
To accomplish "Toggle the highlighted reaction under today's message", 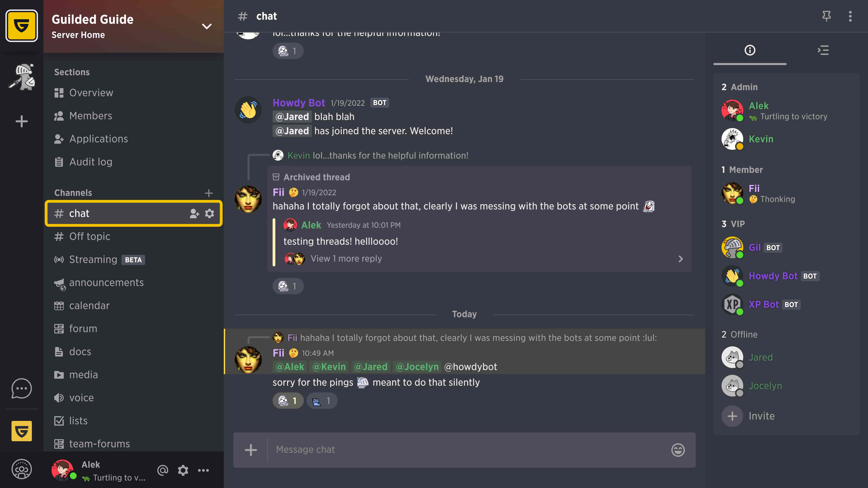I will pyautogui.click(x=288, y=401).
